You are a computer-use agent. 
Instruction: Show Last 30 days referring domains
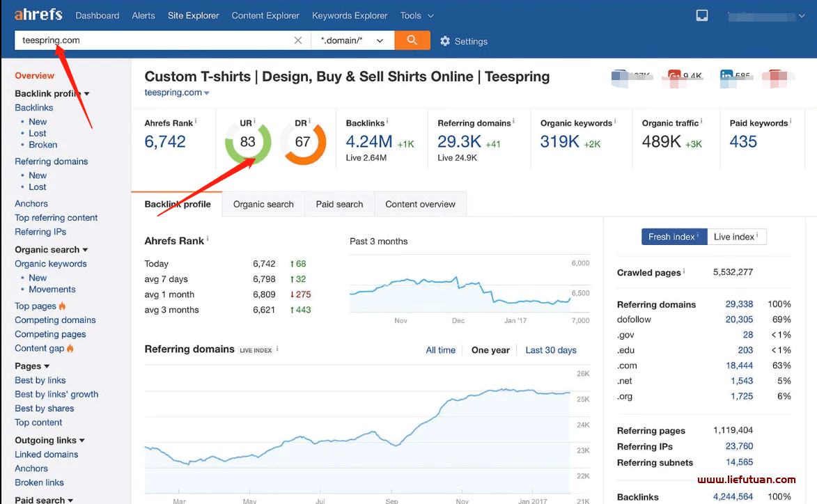click(x=551, y=350)
